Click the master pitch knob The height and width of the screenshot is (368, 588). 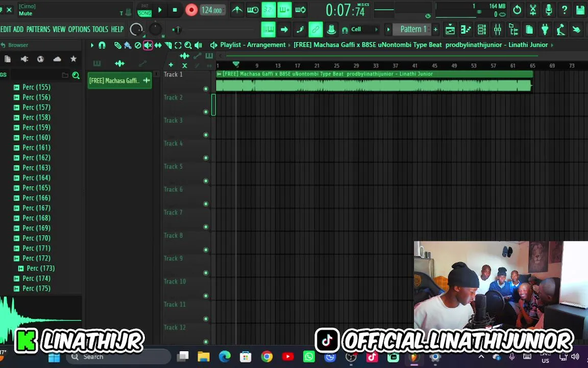[x=155, y=29]
